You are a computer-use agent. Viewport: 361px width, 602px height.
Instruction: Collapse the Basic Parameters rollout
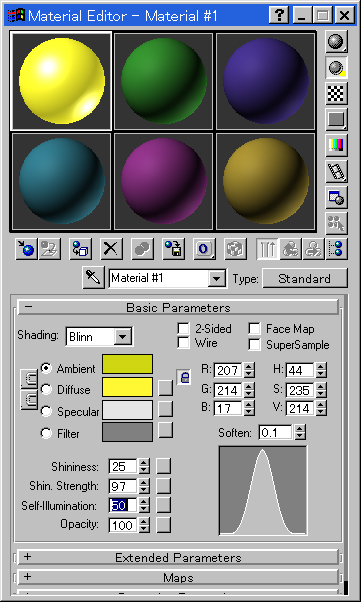click(178, 308)
